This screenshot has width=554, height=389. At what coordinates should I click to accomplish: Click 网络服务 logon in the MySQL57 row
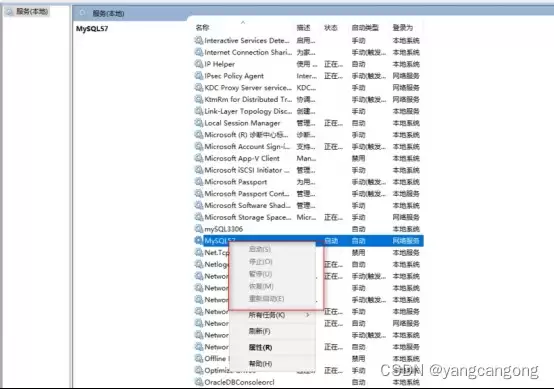(x=406, y=241)
